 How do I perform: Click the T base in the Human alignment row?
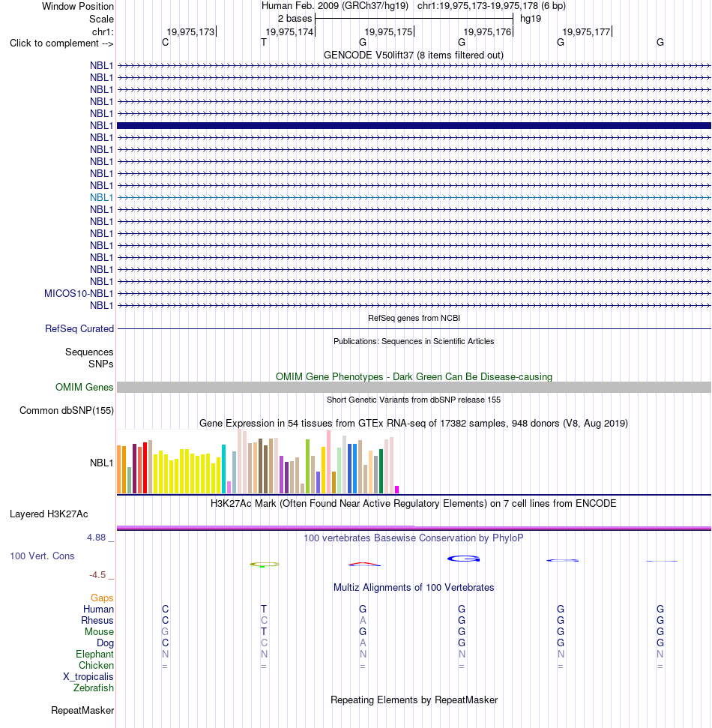(x=264, y=609)
